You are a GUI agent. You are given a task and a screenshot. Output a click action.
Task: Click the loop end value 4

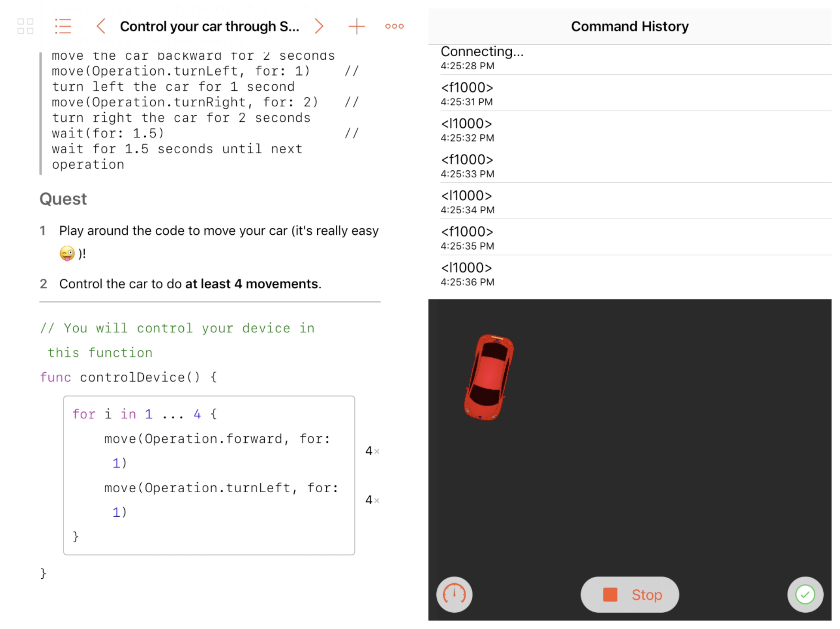[x=197, y=414]
